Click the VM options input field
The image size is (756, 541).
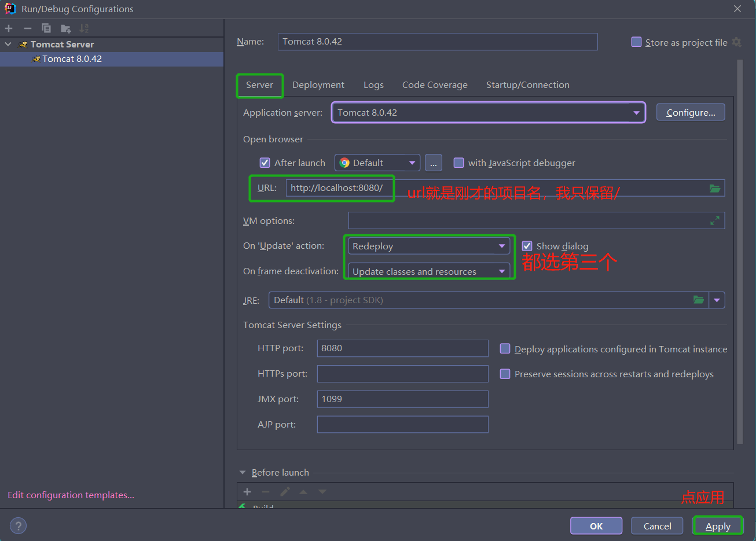coord(537,220)
